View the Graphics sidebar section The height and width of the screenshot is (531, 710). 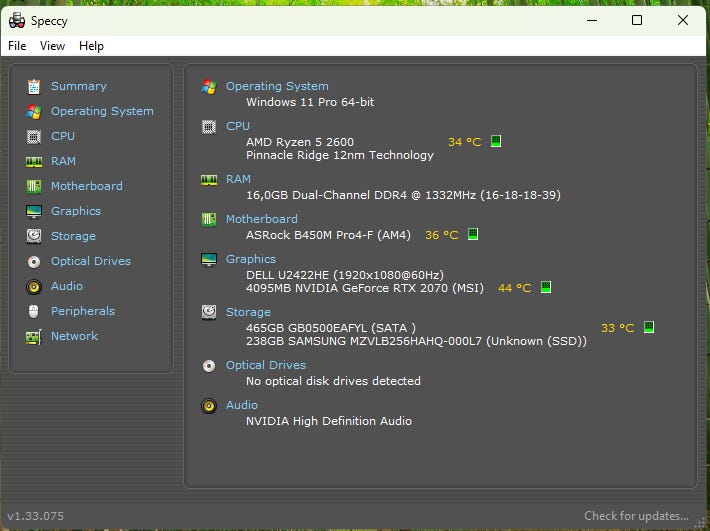[x=76, y=211]
